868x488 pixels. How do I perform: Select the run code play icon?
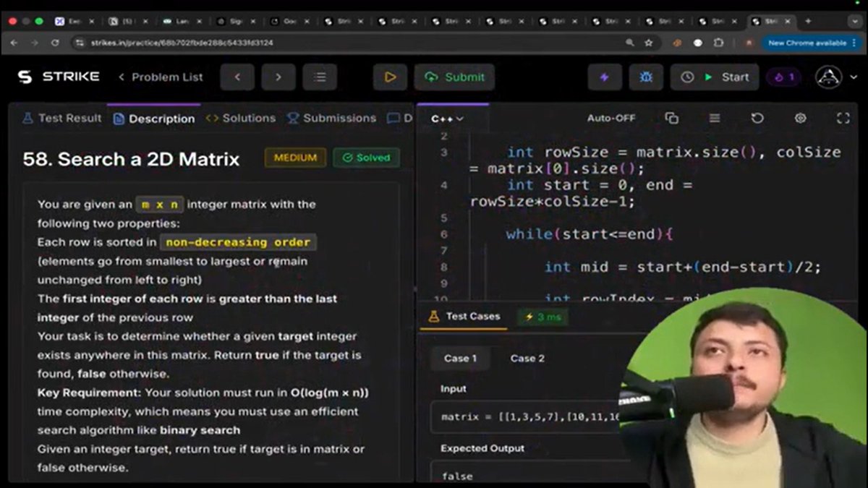(x=392, y=77)
